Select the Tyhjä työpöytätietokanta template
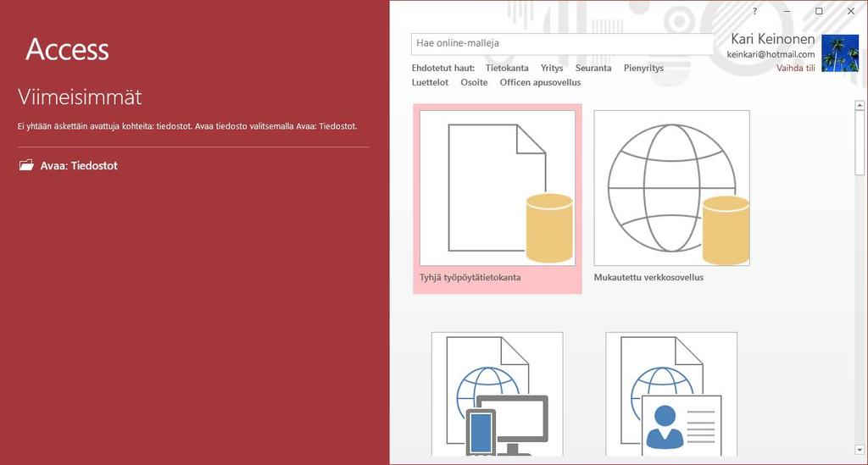This screenshot has height=465, width=868. (x=497, y=198)
